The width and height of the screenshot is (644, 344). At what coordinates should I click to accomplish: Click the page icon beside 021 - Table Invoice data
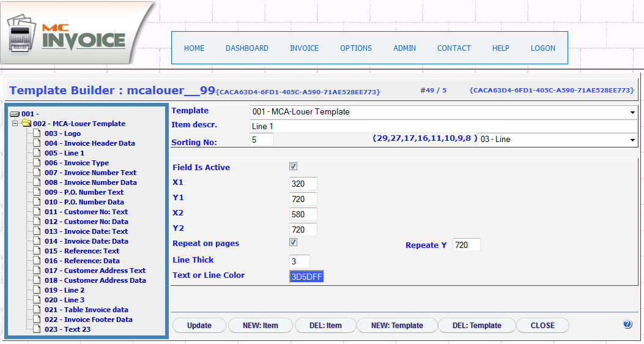[x=37, y=310]
